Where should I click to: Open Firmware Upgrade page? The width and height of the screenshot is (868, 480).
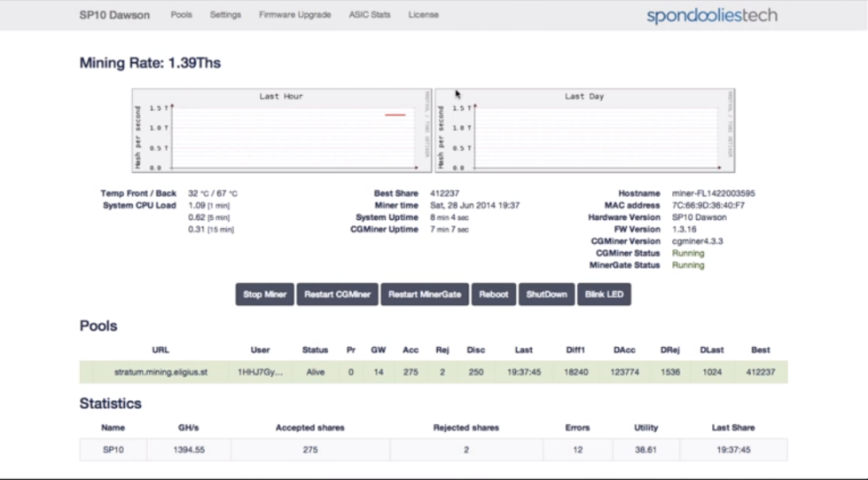tap(294, 15)
